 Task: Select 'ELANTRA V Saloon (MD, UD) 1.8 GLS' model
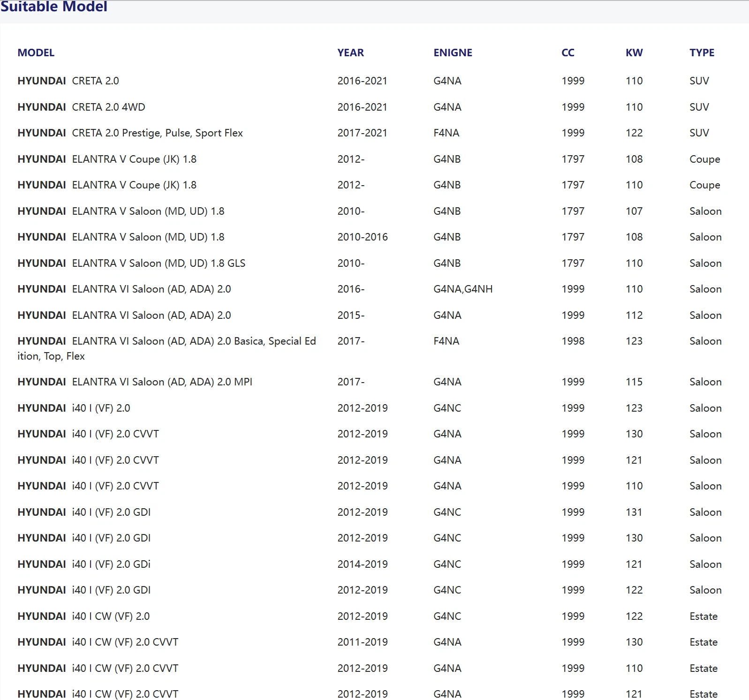159,263
